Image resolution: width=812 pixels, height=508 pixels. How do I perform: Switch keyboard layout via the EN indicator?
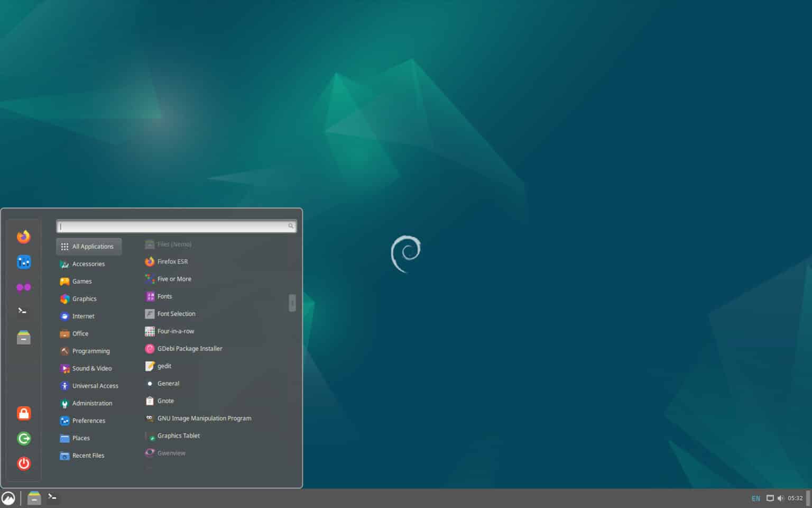pos(755,498)
